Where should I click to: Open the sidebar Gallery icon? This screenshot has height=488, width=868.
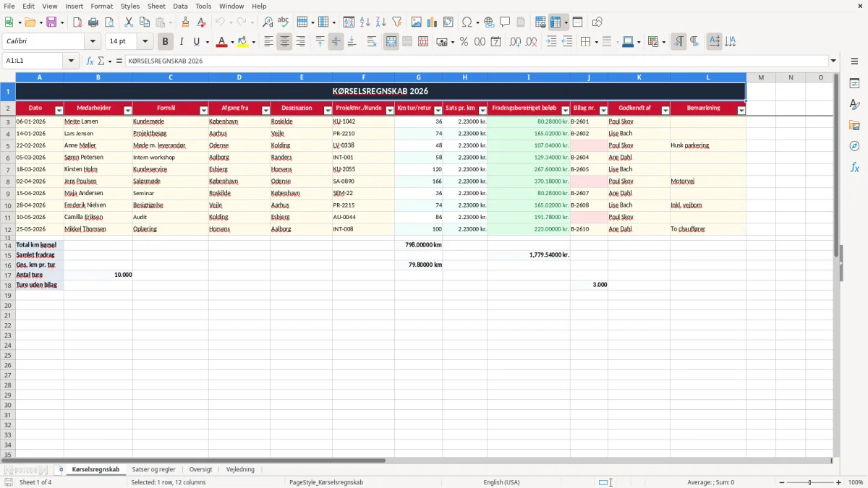coord(854,125)
